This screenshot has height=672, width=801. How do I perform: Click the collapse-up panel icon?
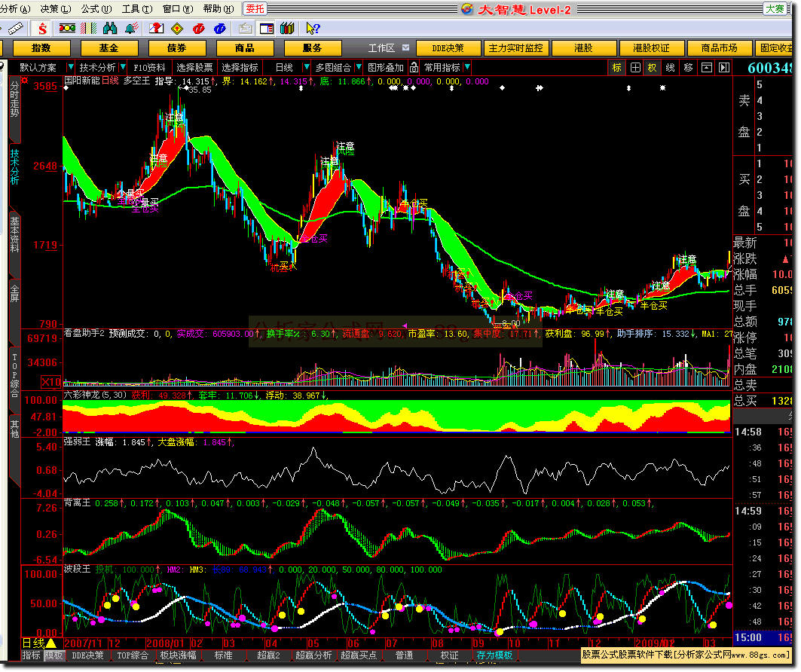[707, 67]
